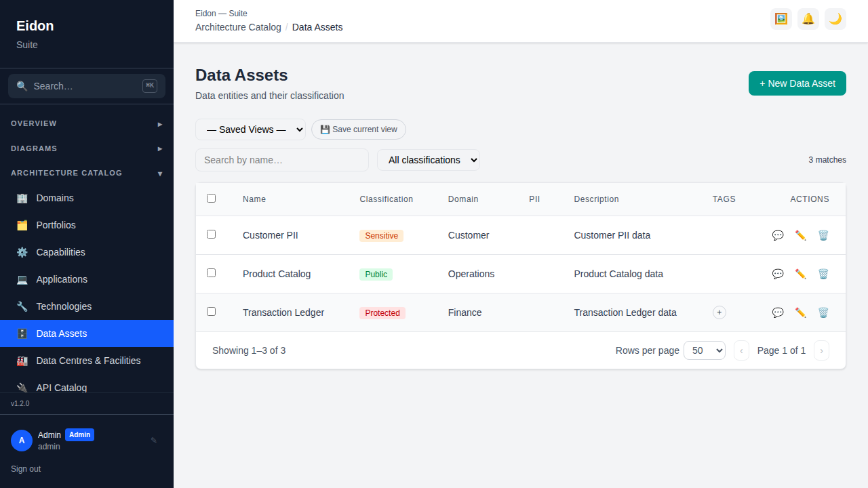Open comments for Customer PII row
This screenshot has width=868, height=488.
pos(778,235)
